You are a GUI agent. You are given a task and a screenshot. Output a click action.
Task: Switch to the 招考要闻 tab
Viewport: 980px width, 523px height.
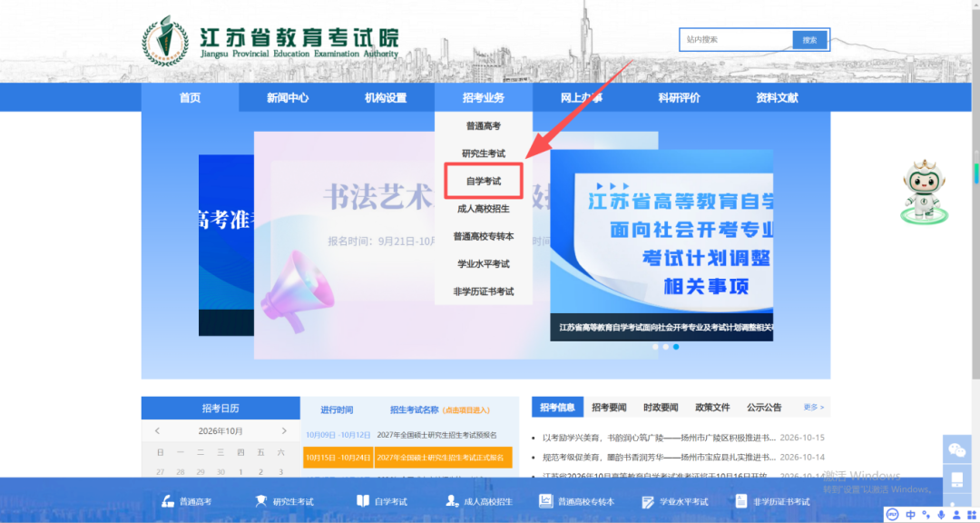(610, 408)
